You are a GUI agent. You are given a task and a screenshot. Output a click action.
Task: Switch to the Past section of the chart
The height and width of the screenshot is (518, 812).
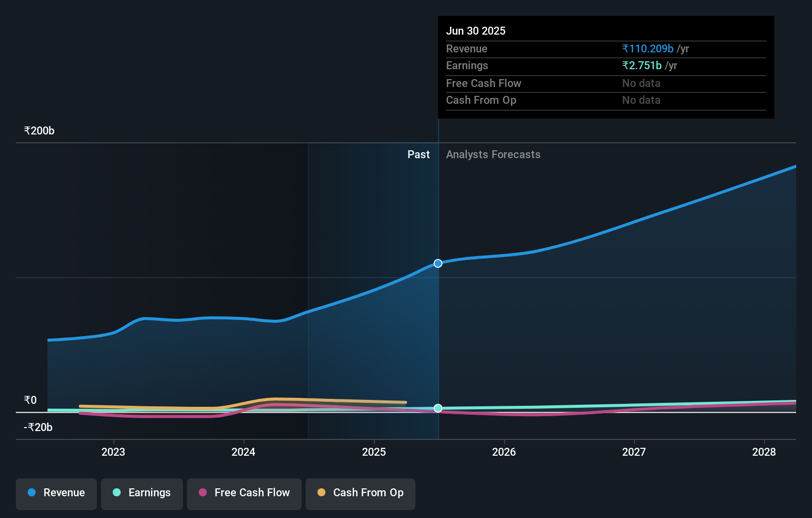pos(418,154)
